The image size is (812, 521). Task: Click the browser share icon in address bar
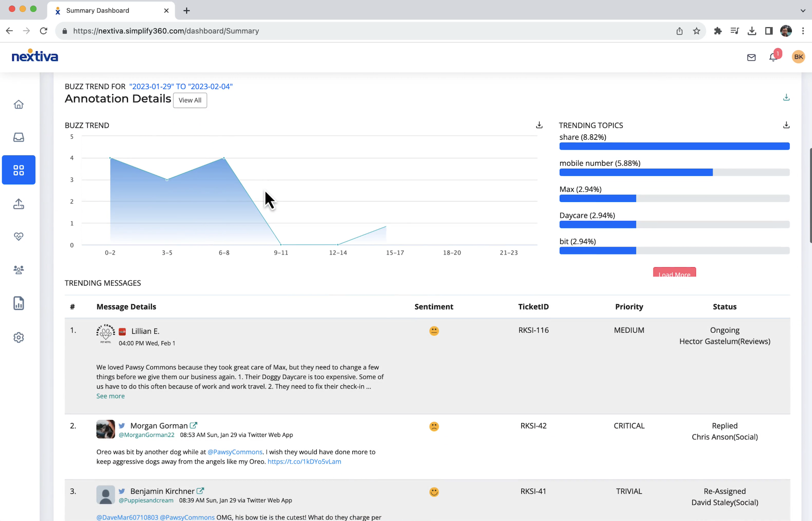pyautogui.click(x=680, y=31)
